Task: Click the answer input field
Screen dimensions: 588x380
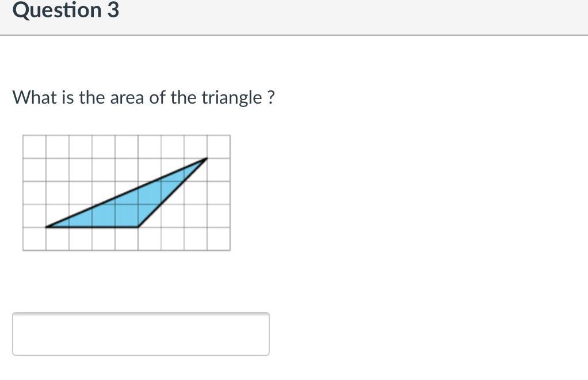Action: click(140, 334)
